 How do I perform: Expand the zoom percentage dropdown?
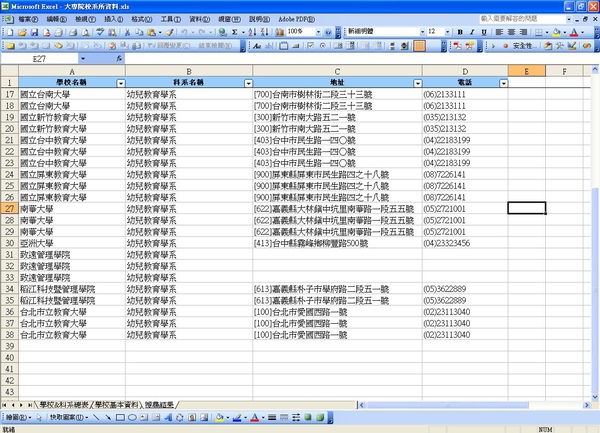(x=318, y=32)
